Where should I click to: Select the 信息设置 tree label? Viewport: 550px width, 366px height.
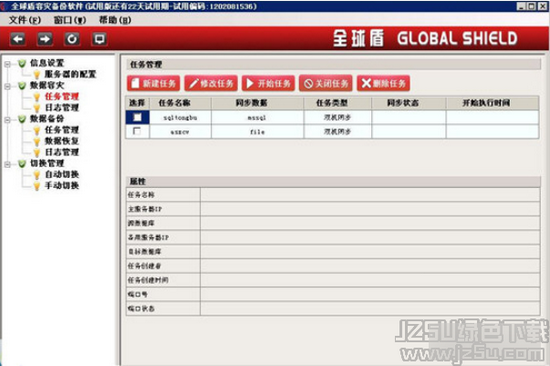tap(47, 63)
